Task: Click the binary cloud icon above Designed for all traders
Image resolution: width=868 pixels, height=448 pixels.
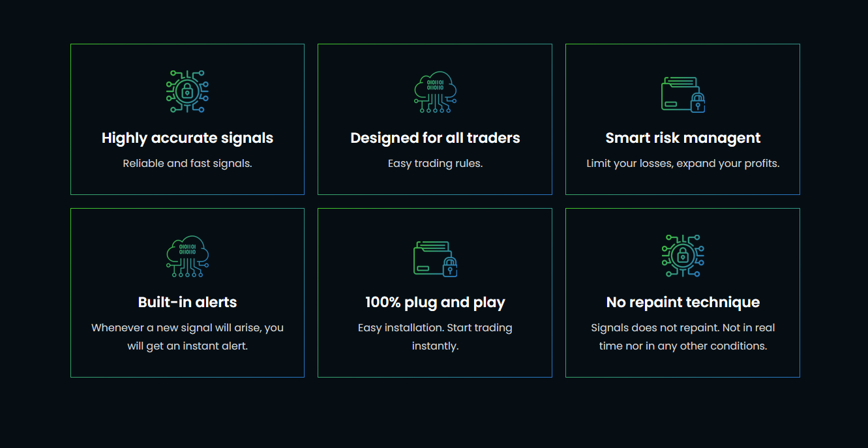Action: pyautogui.click(x=435, y=92)
